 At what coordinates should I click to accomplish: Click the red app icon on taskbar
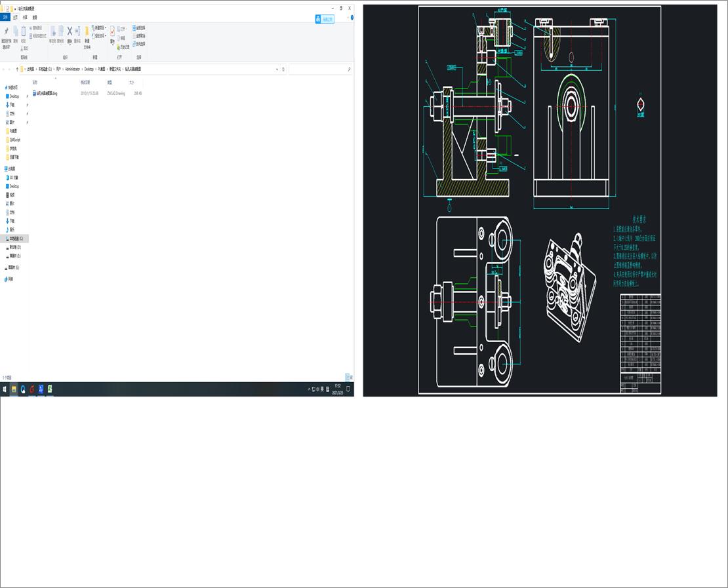31,389
